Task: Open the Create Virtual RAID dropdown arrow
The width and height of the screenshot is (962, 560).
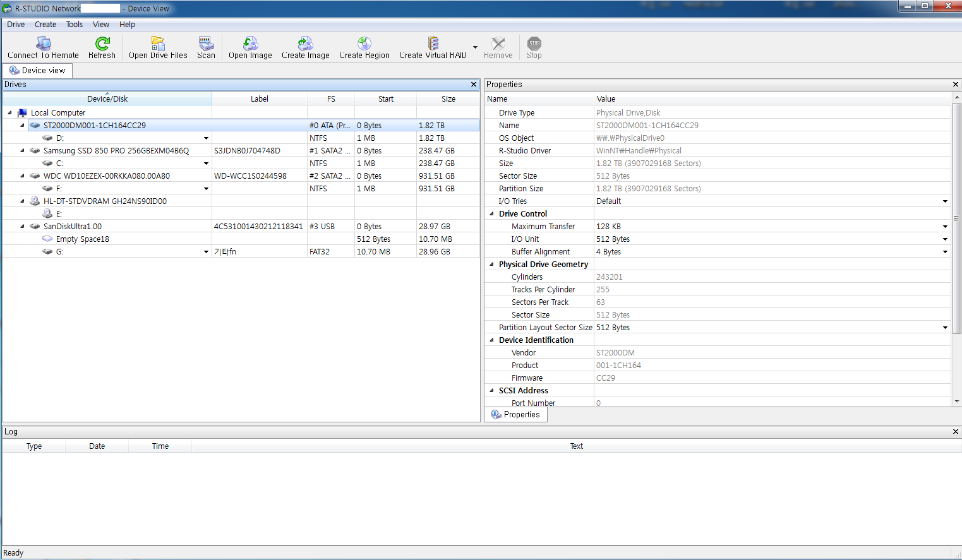Action: [475, 47]
